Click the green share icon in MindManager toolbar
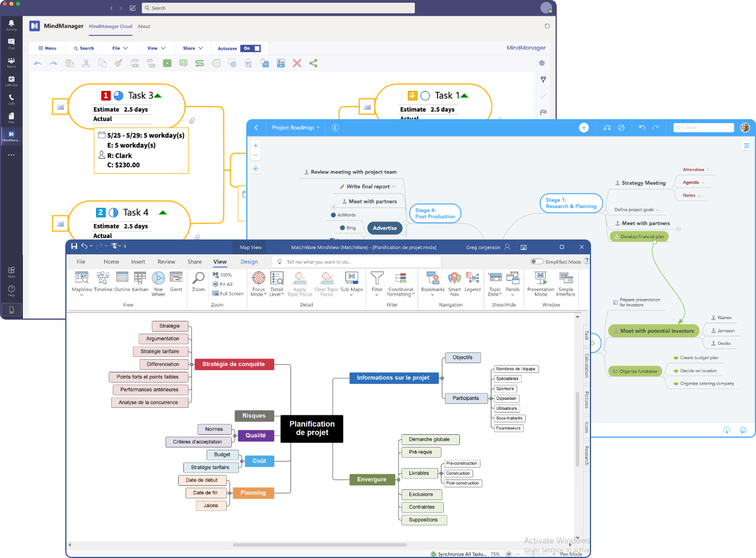756x558 pixels. pos(313,63)
